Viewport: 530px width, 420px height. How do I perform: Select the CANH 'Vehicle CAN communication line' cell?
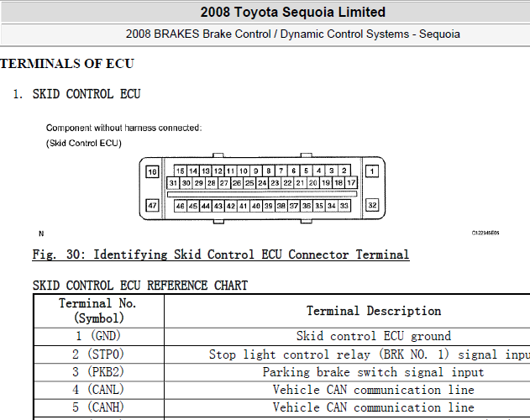(x=347, y=407)
